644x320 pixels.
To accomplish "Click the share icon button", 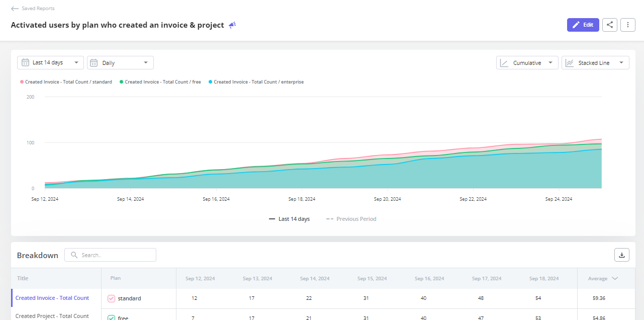I will (x=609, y=25).
